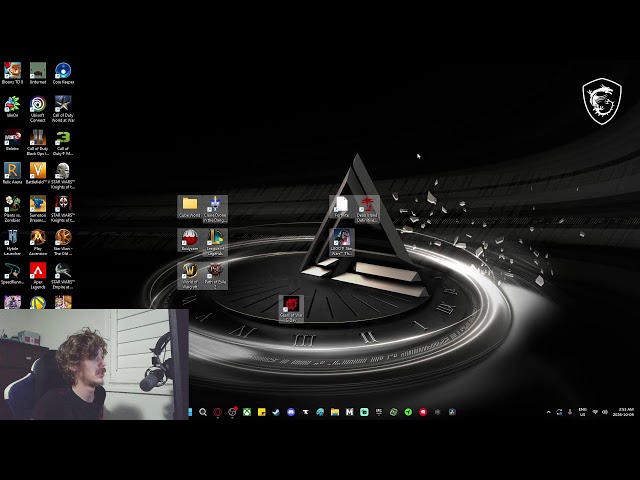Launch the Gears of War shortcut

(x=291, y=309)
